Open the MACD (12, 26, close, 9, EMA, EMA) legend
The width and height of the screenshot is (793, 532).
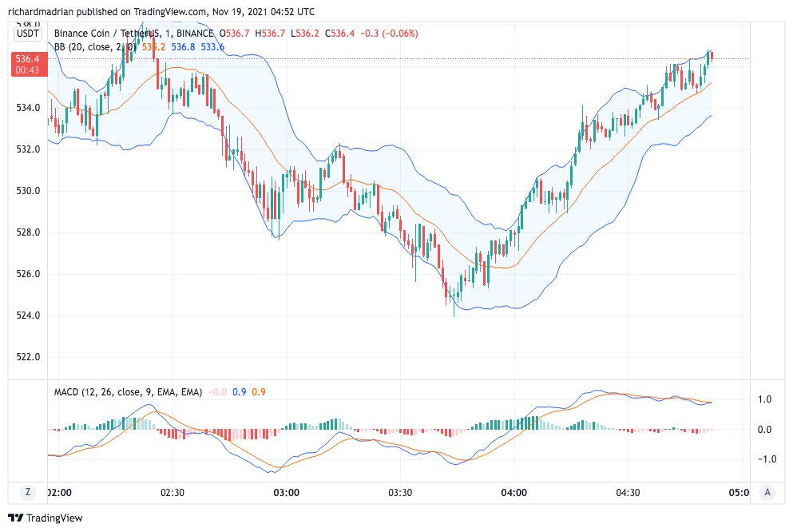pyautogui.click(x=127, y=392)
